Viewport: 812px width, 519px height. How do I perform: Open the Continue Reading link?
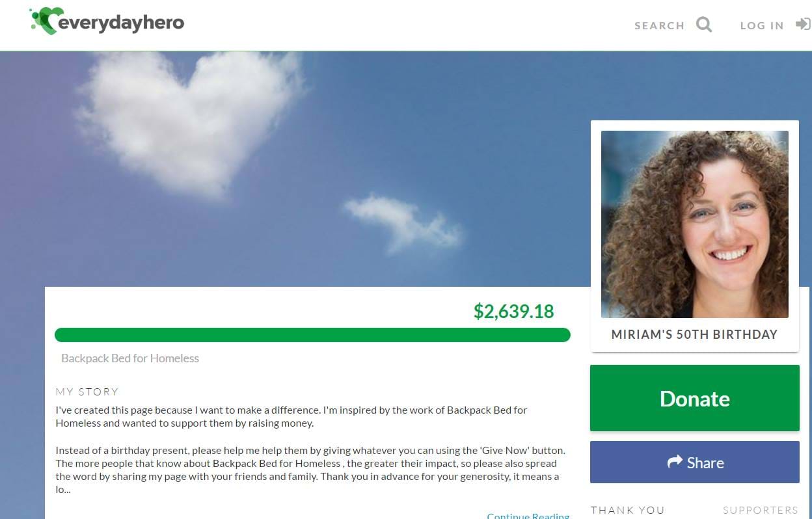click(528, 515)
